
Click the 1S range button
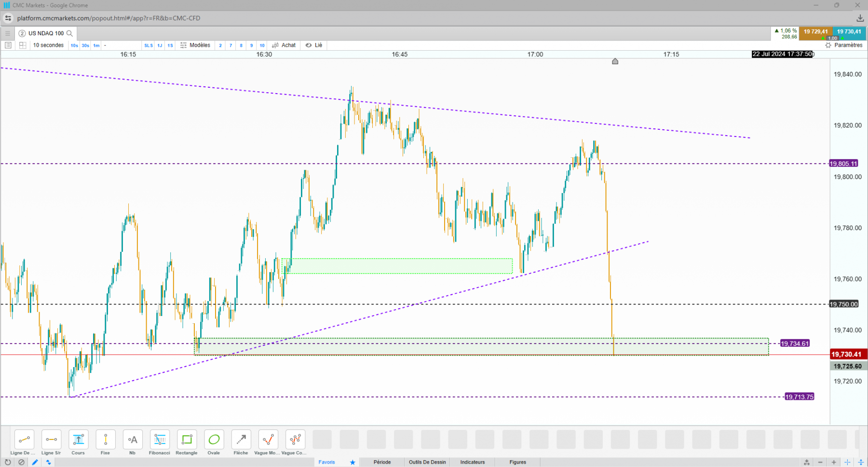[170, 46]
